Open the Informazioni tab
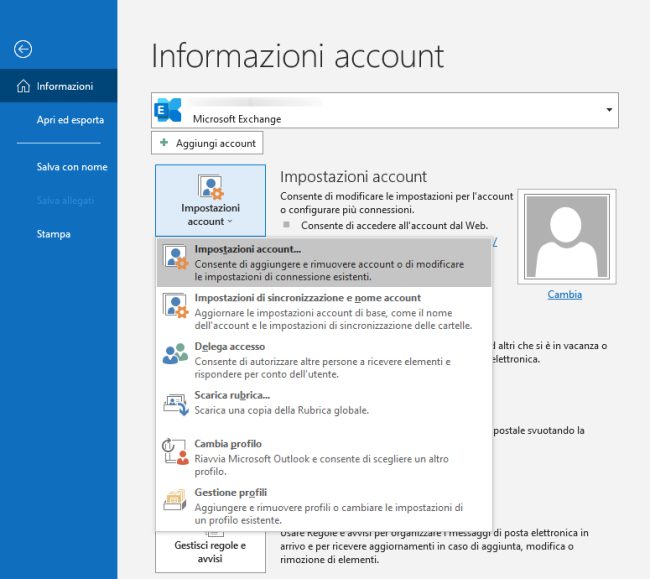The image size is (650, 579). (58, 86)
